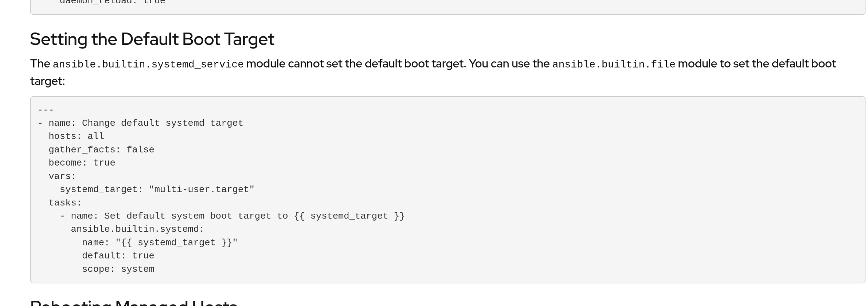The width and height of the screenshot is (868, 306).
Task: Click the phrase "cannot set the default boot target"
Action: [376, 64]
